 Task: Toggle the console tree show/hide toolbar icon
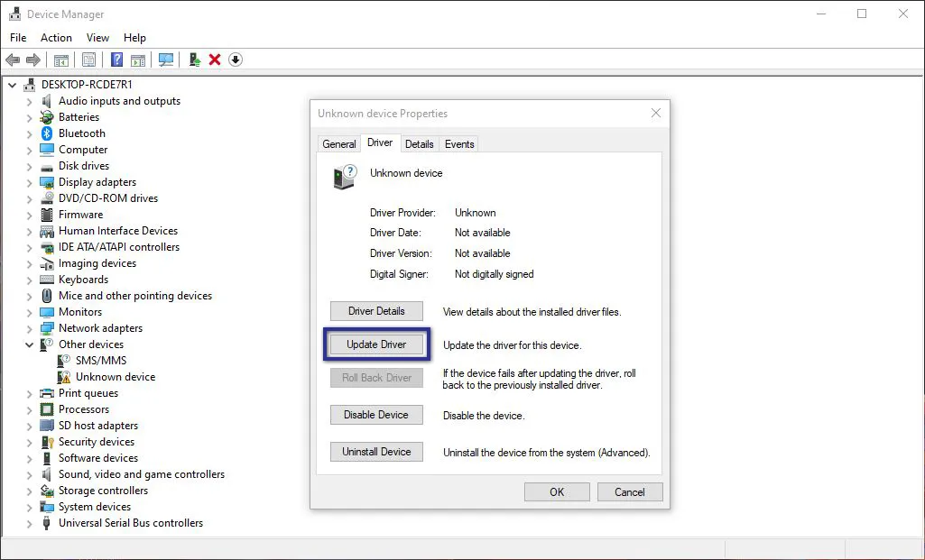coord(60,60)
